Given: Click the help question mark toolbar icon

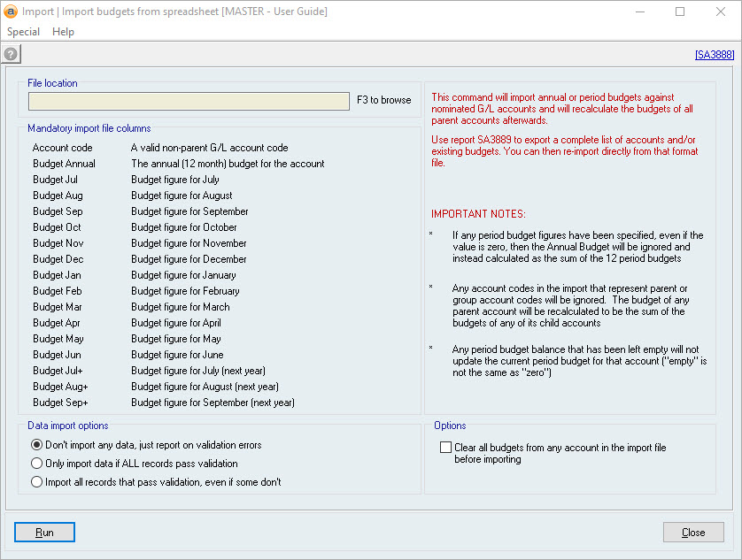Looking at the screenshot, I should tap(12, 54).
